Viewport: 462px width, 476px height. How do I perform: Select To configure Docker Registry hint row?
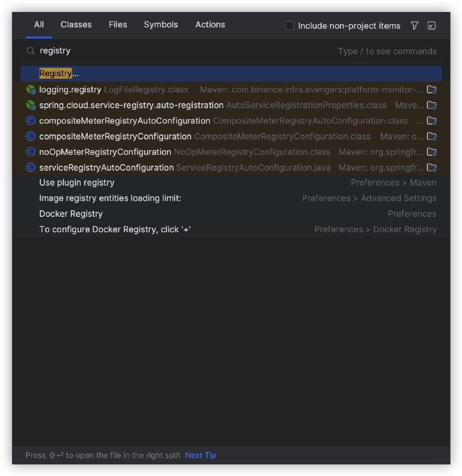pos(231,230)
